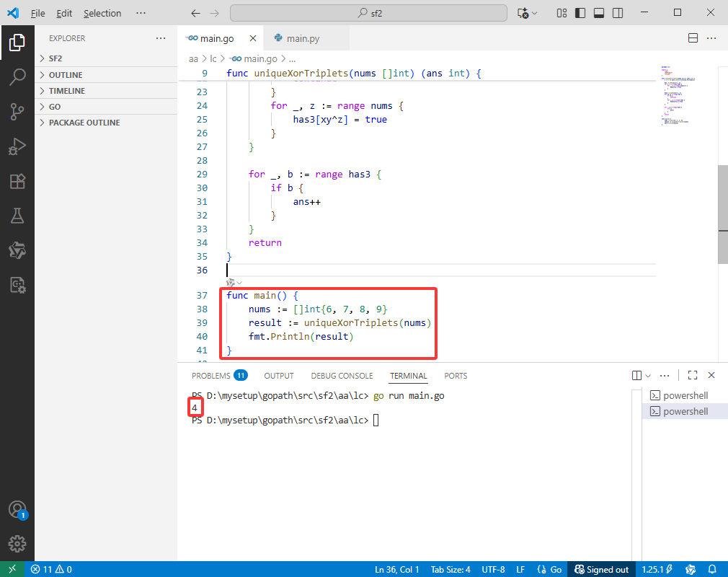Click the editor vertical scrollbar thumb

pos(723,215)
